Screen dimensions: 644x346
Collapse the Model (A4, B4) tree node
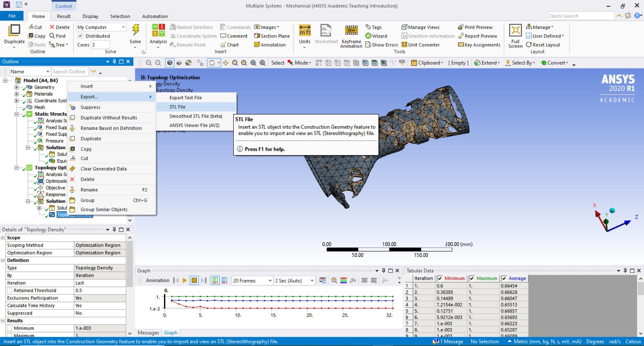(x=5, y=80)
